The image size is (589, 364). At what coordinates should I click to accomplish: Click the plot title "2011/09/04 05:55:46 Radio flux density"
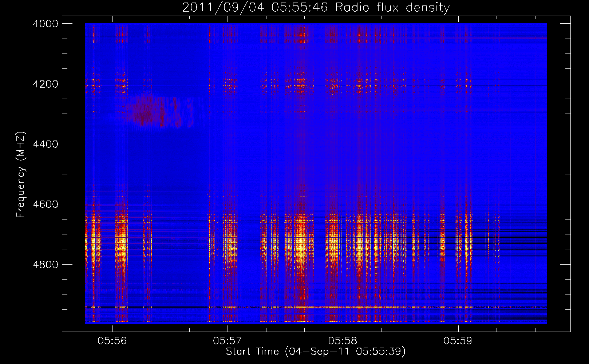click(x=316, y=7)
